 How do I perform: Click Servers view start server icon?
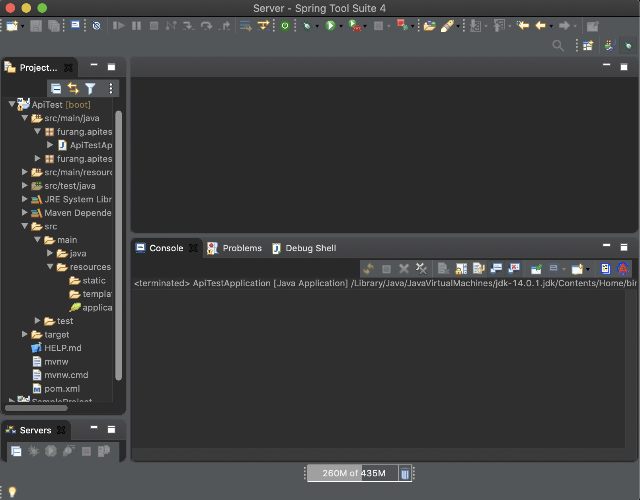click(x=51, y=451)
